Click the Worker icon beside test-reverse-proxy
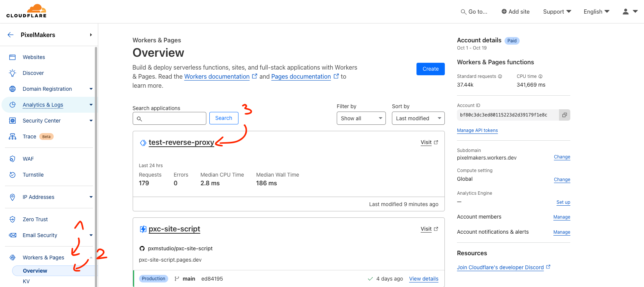This screenshot has height=287, width=644. 143,143
